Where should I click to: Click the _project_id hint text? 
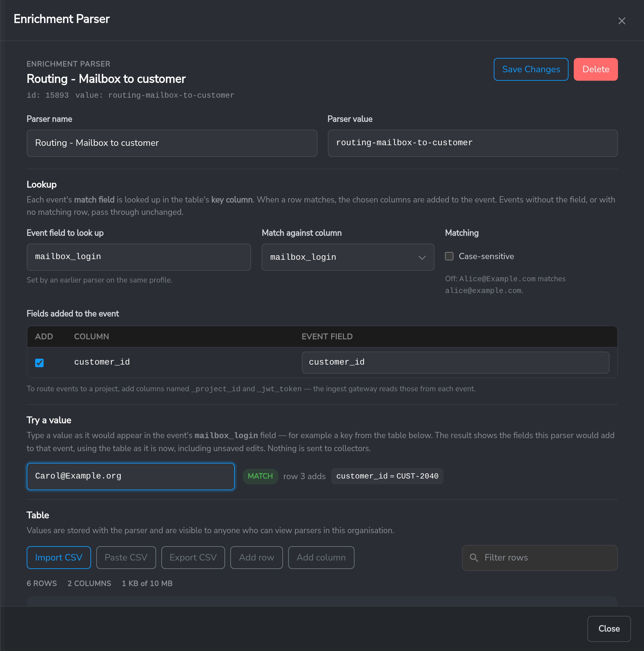(x=216, y=389)
